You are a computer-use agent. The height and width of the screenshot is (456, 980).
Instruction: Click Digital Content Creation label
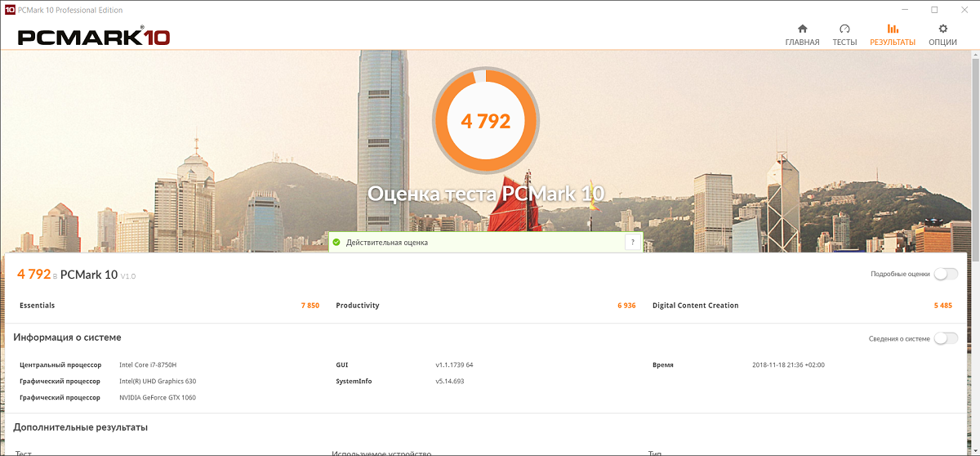tap(695, 306)
